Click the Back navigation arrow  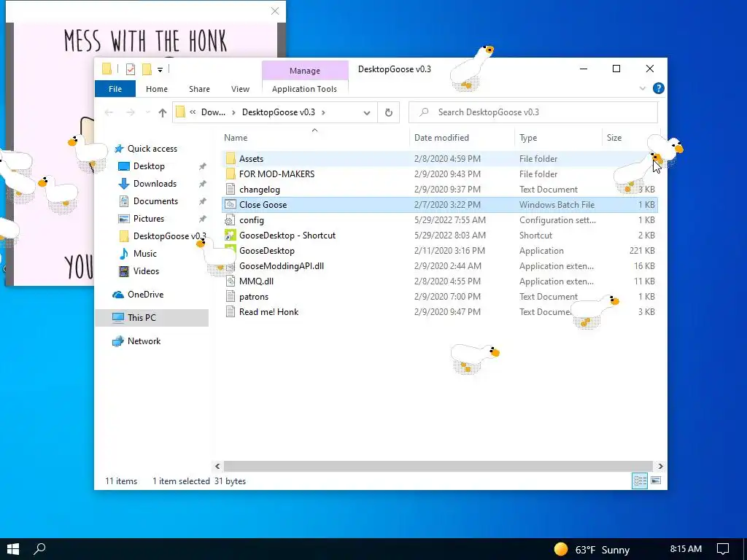coord(109,113)
